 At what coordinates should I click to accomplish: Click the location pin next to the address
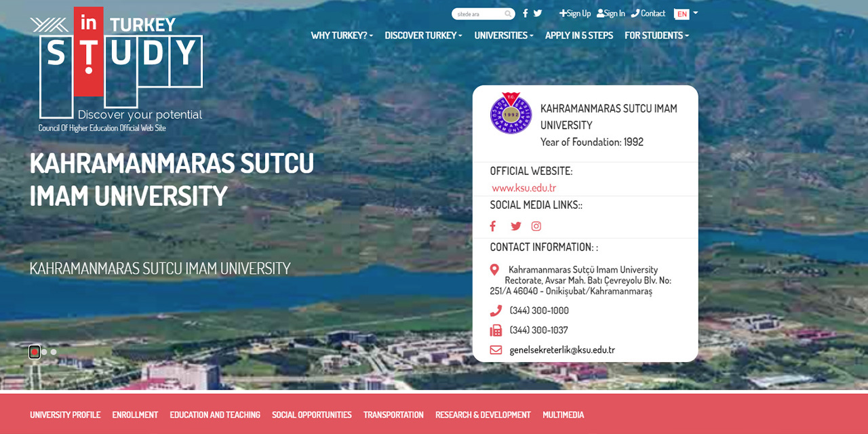494,269
